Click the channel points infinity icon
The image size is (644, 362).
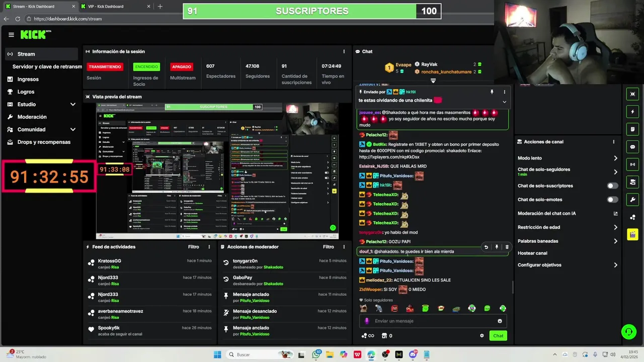tap(368, 336)
